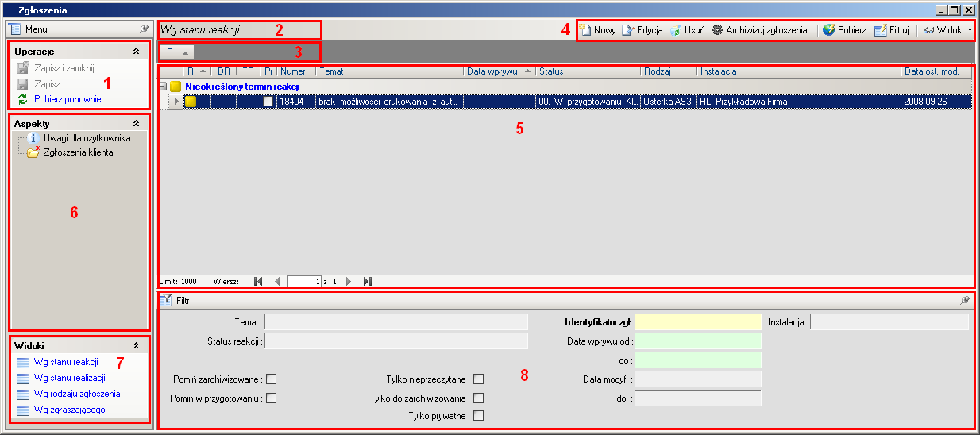Go to next record navigator button
Screen dimensions: 980x435
pyautogui.click(x=349, y=281)
